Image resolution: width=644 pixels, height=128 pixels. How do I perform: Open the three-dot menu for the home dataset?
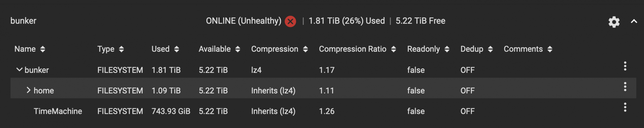625,87
